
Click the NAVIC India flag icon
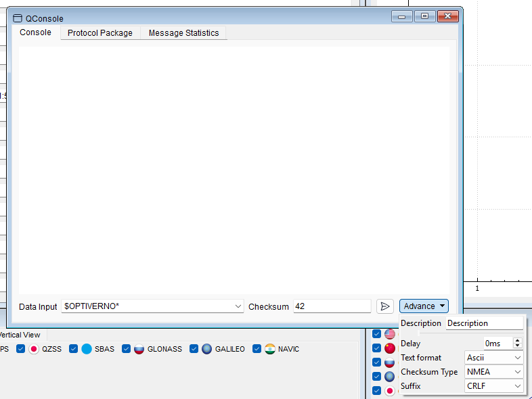pos(269,349)
